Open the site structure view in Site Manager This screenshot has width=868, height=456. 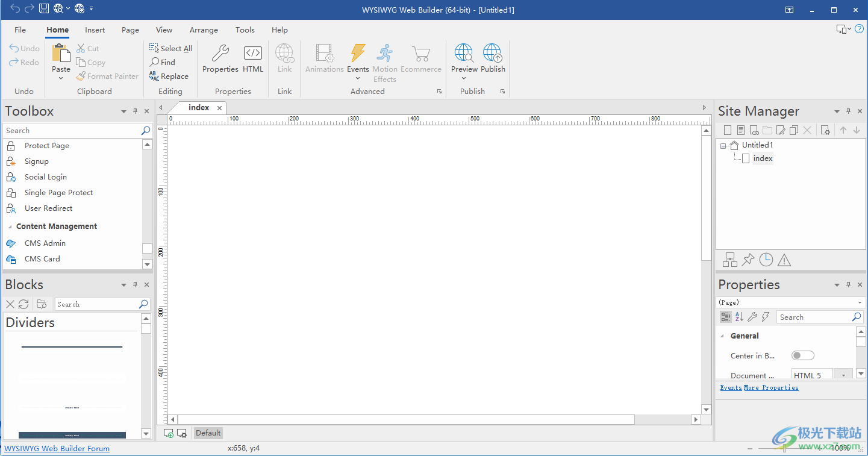(729, 260)
